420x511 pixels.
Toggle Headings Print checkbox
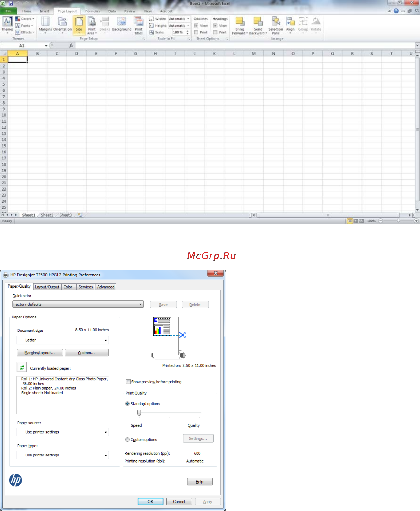(215, 32)
